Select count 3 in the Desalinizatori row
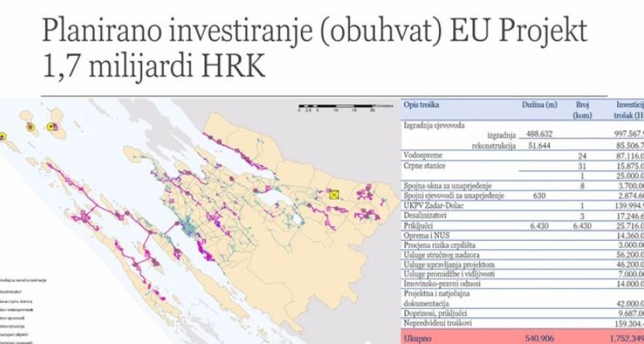The width and height of the screenshot is (644, 344). [x=583, y=216]
